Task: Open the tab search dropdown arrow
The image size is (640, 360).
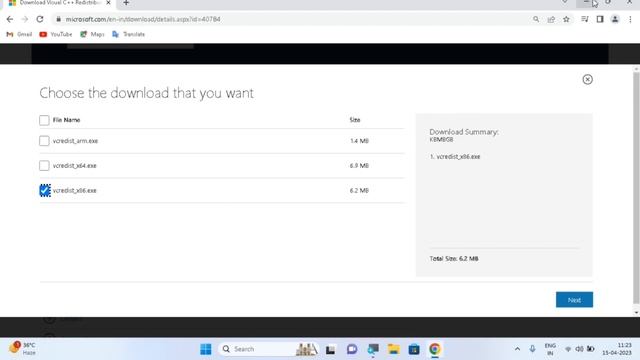Action: click(564, 2)
